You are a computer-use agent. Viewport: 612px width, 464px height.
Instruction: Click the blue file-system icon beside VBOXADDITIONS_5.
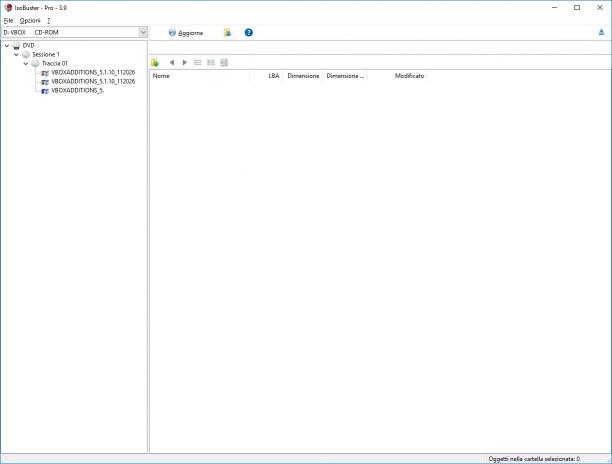pos(45,91)
